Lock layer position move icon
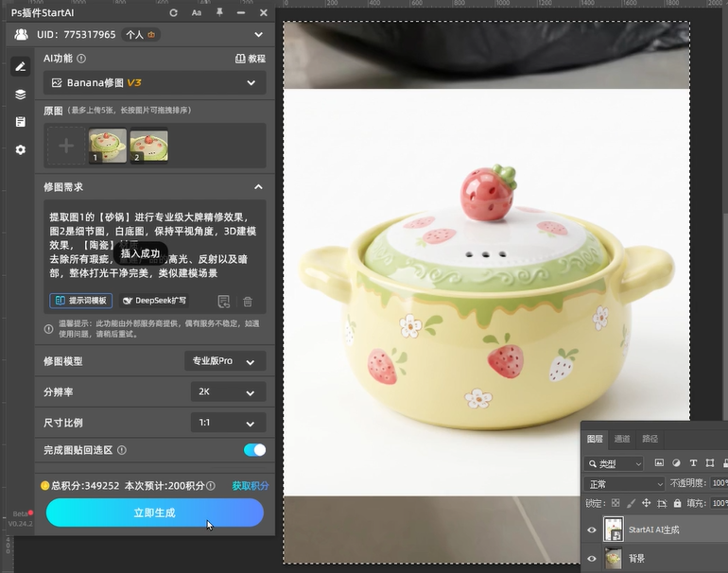The image size is (728, 573). 646,503
